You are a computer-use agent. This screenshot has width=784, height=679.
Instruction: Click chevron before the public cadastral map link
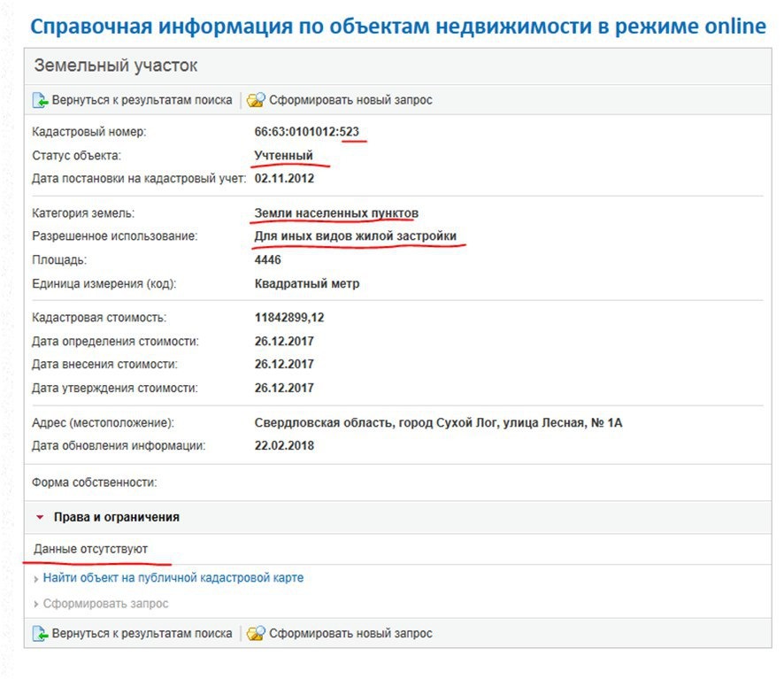click(x=35, y=578)
